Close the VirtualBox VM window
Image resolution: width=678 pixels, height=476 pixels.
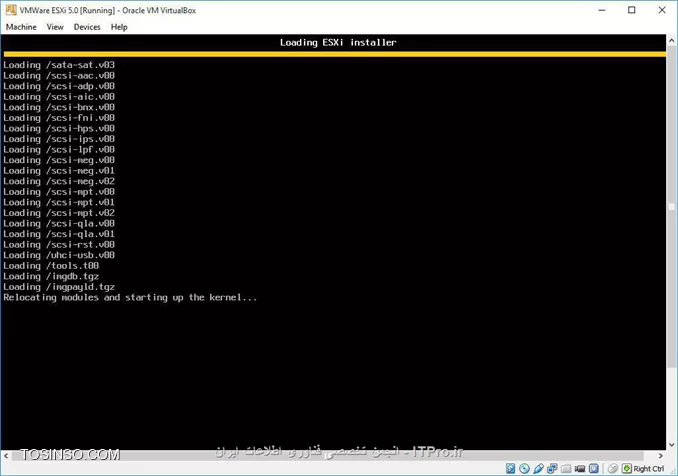(662, 10)
